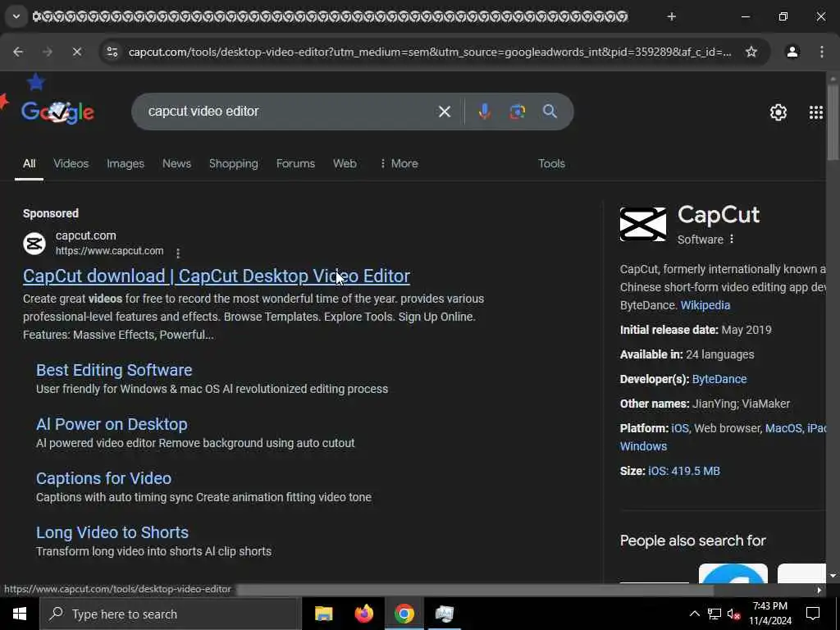View site information icon in address bar
The height and width of the screenshot is (630, 840).
(x=112, y=52)
